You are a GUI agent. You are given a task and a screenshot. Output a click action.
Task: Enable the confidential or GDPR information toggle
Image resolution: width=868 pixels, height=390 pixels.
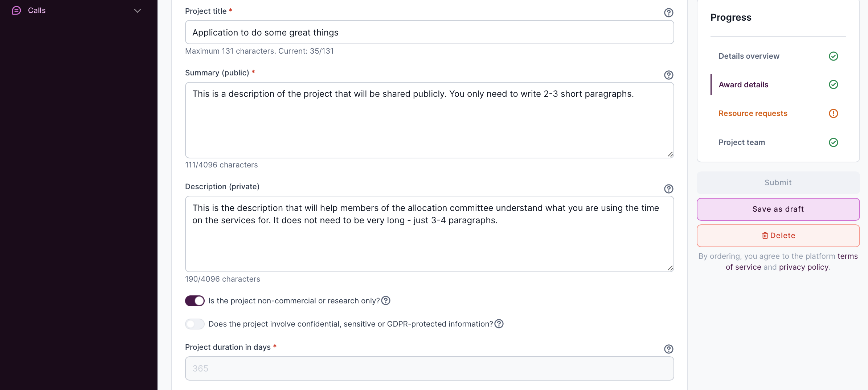pos(195,324)
